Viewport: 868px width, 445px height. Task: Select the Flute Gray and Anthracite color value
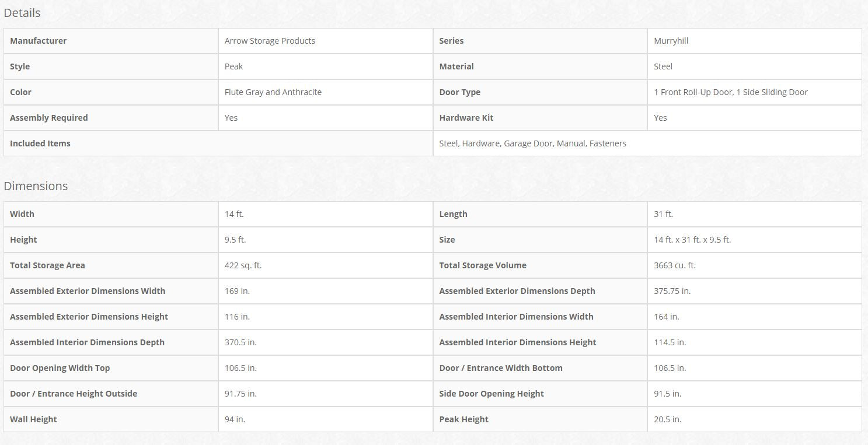coord(273,92)
